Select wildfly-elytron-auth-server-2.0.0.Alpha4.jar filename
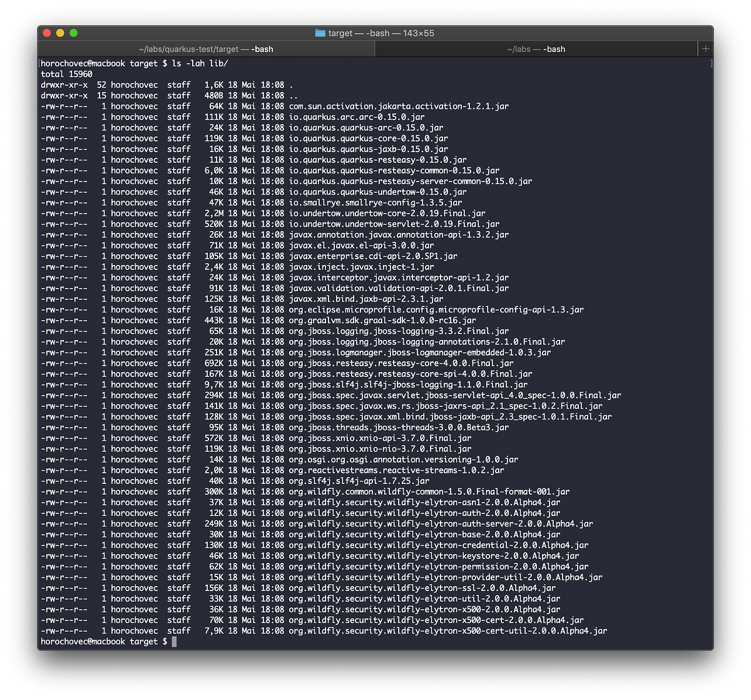The width and height of the screenshot is (751, 700). tap(490, 524)
